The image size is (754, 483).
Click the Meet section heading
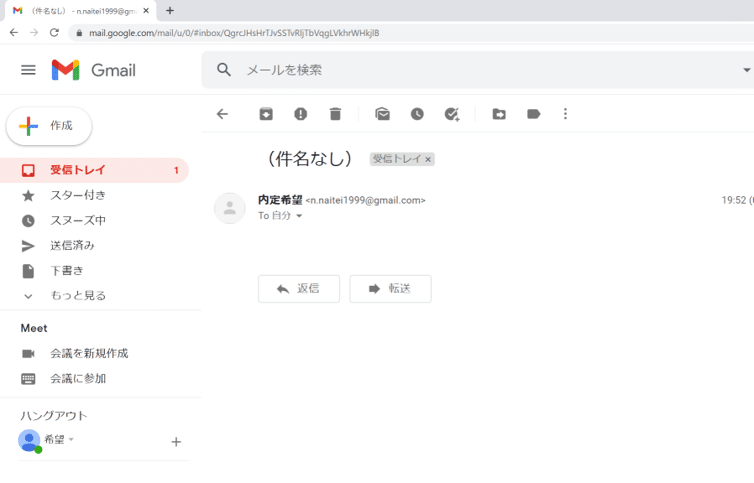tap(34, 328)
